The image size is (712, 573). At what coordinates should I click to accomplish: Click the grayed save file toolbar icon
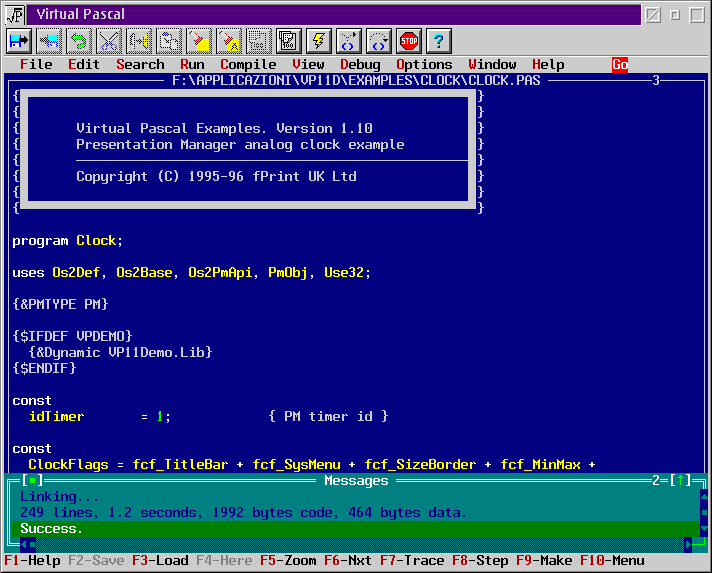[x=49, y=41]
